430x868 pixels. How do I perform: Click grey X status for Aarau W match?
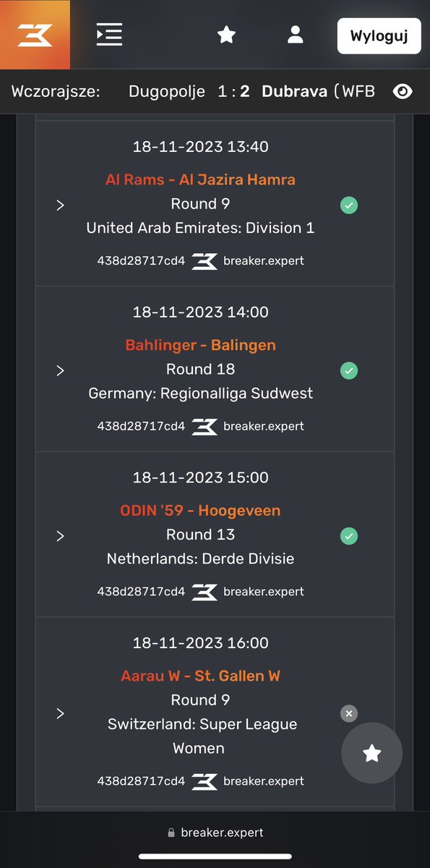tap(349, 714)
